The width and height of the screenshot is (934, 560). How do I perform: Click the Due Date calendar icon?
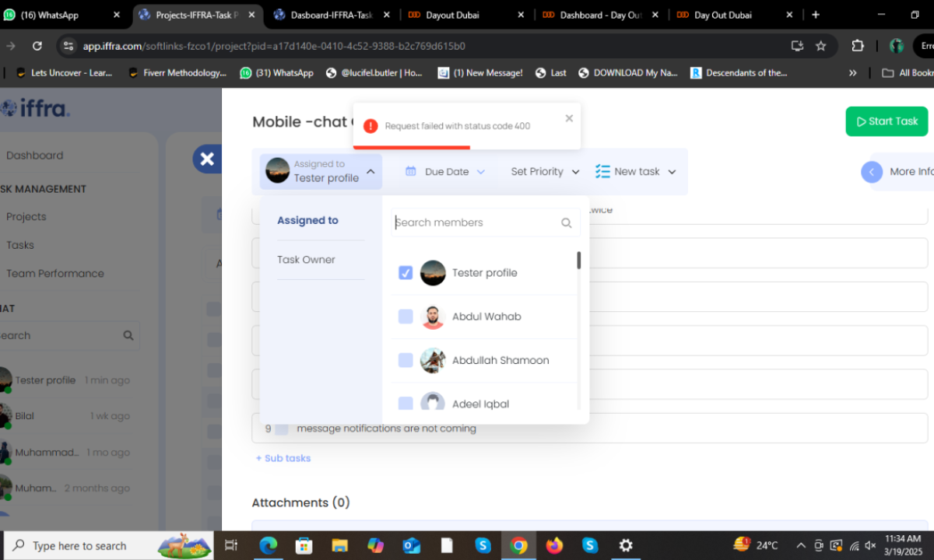411,171
